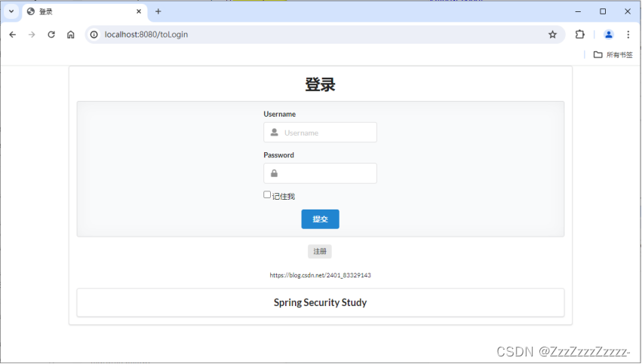Click the lock icon in Password field
642x364 pixels.
(x=275, y=173)
